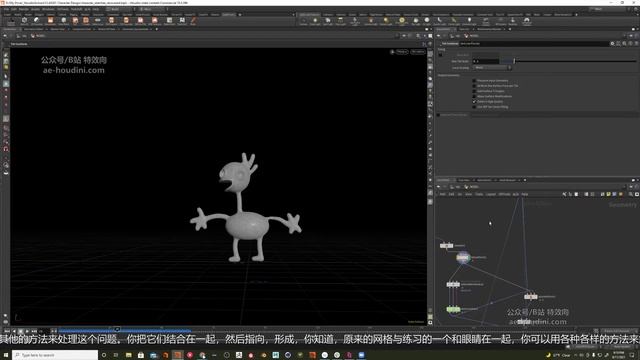Select the Gamepad Camera shelf tool
The image size is (640, 360).
527,21
